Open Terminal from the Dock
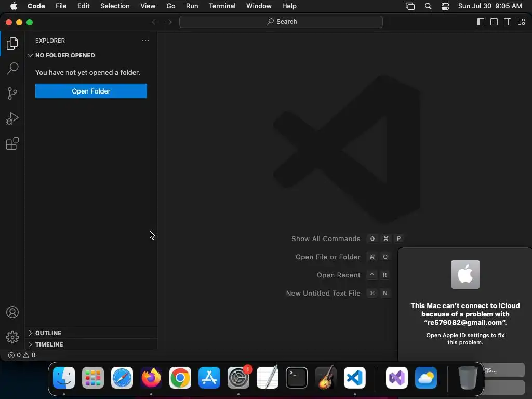Screen dimensions: 532x399 point(297,378)
